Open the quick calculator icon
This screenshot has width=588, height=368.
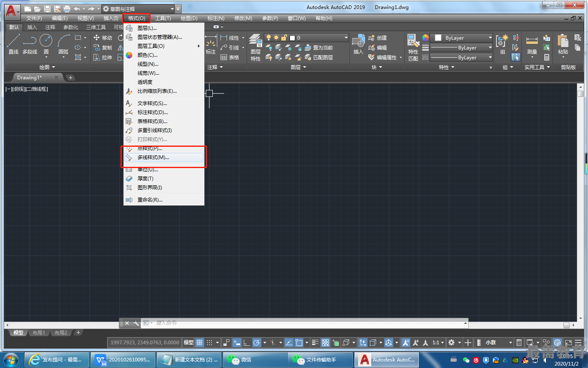click(547, 57)
